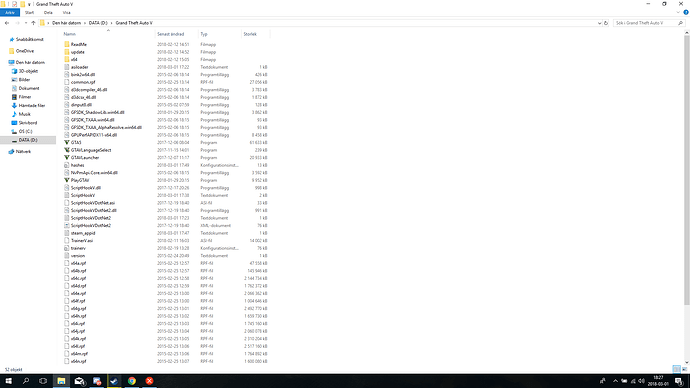Open Steam from the taskbar
The width and height of the screenshot is (690, 388).
(114, 381)
